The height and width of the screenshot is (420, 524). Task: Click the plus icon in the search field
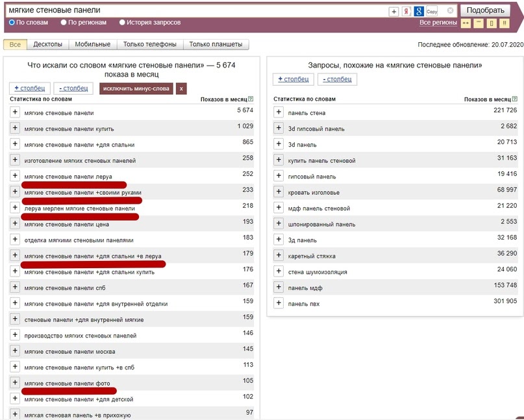tap(393, 12)
